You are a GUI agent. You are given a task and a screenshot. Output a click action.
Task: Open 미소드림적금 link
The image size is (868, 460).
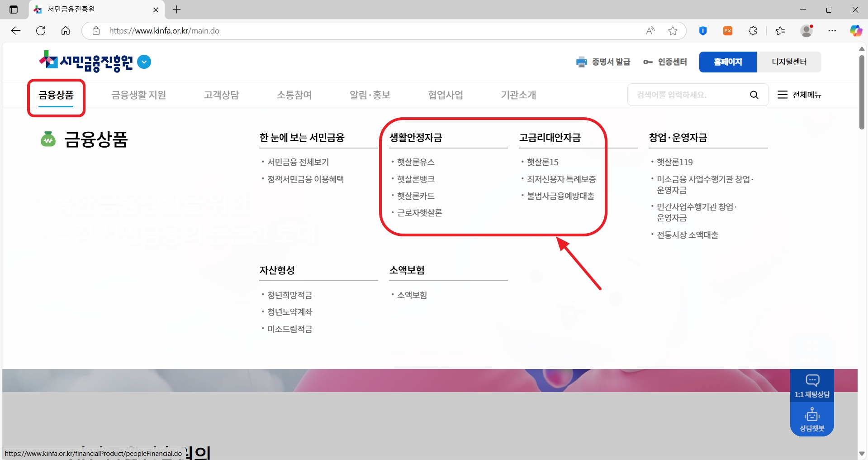pyautogui.click(x=289, y=329)
